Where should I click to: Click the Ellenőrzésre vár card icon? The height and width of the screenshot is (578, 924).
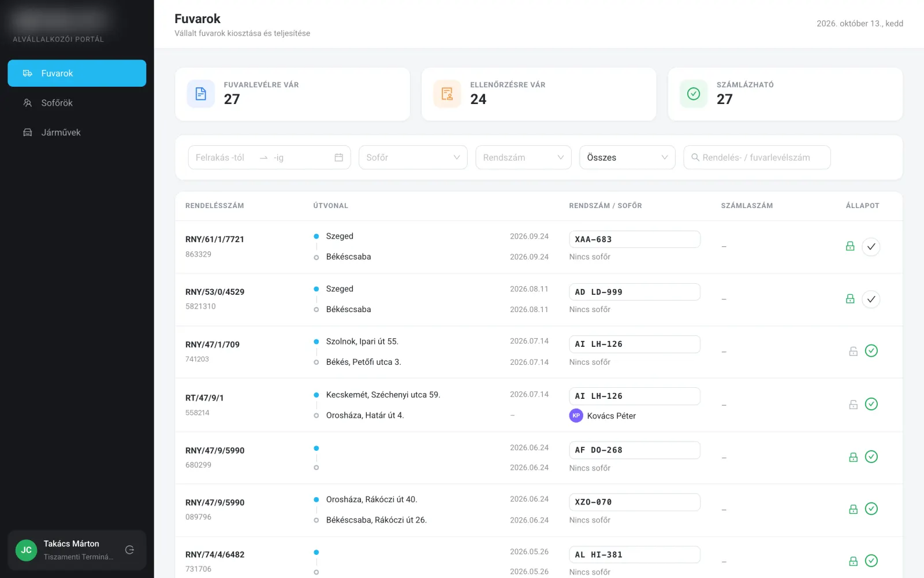447,94
